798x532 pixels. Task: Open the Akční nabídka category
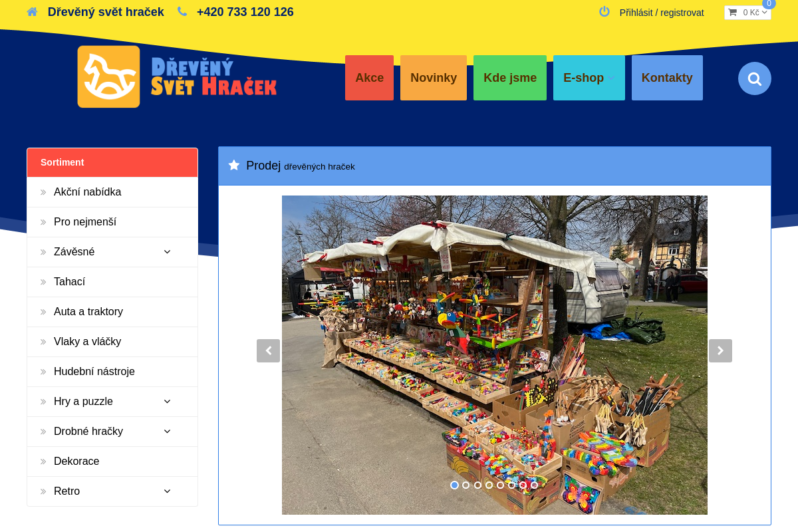(87, 192)
